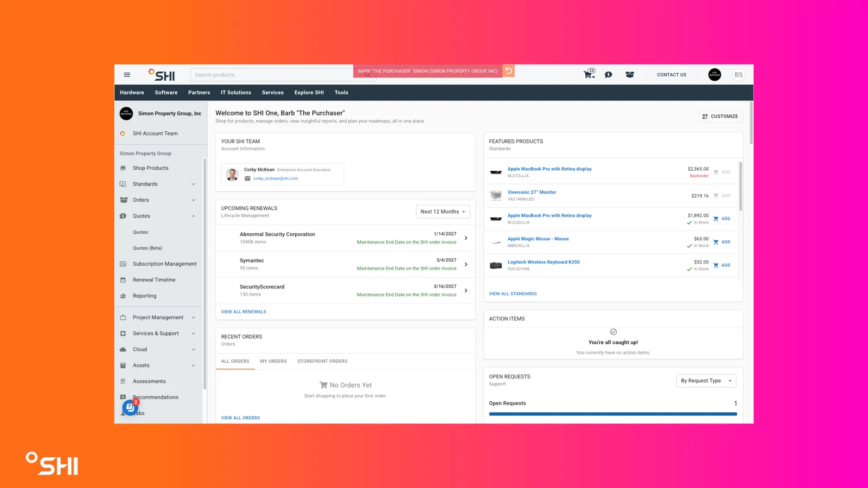Add MacBook Pro MJLQ2LL/A to cart
868x488 pixels.
722,219
